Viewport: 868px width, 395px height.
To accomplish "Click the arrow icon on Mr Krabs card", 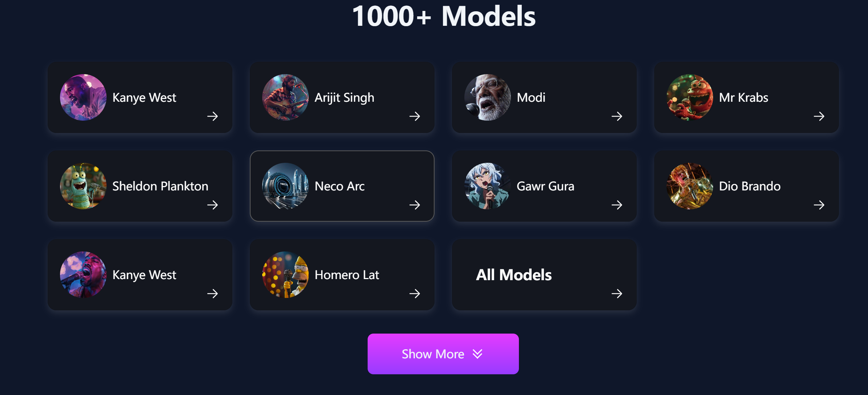I will 819,116.
